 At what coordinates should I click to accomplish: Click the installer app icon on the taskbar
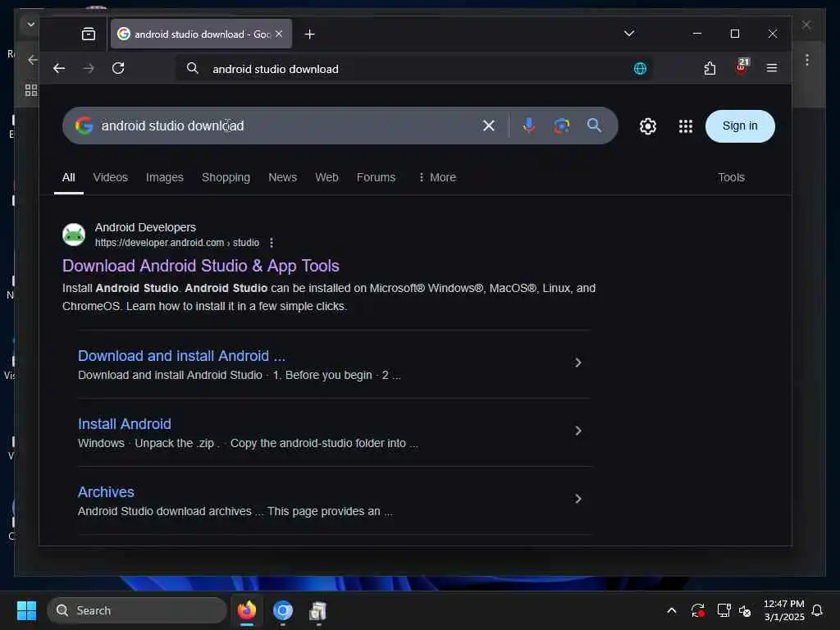(318, 610)
